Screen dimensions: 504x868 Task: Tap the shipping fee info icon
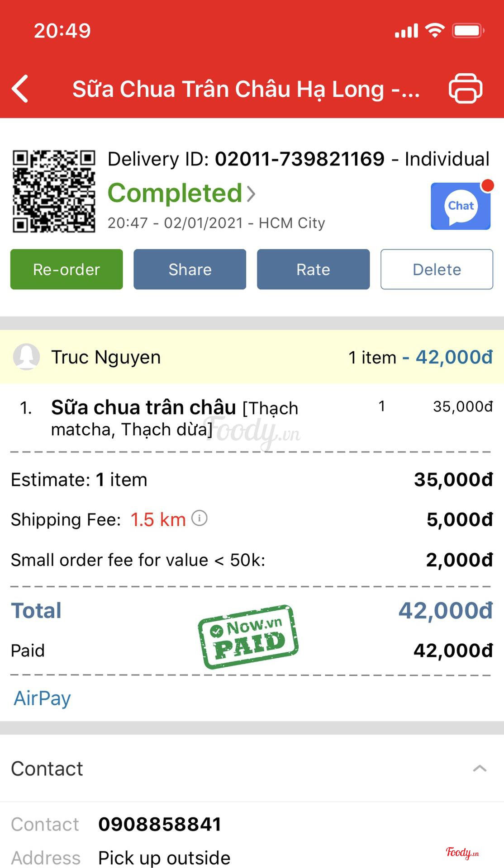200,518
